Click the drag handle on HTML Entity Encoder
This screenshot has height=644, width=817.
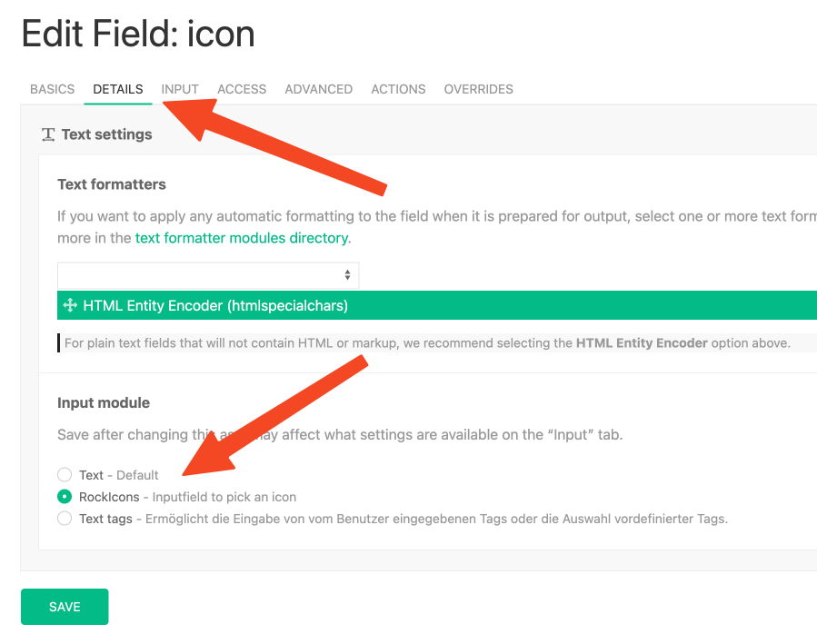pyautogui.click(x=70, y=306)
